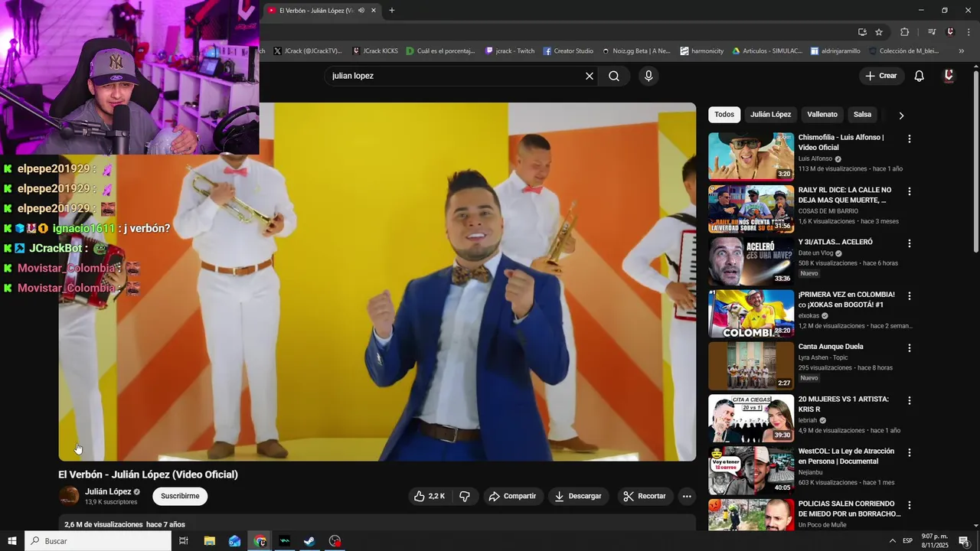The width and height of the screenshot is (980, 551).
Task: Open Windows notification center
Action: point(965,541)
